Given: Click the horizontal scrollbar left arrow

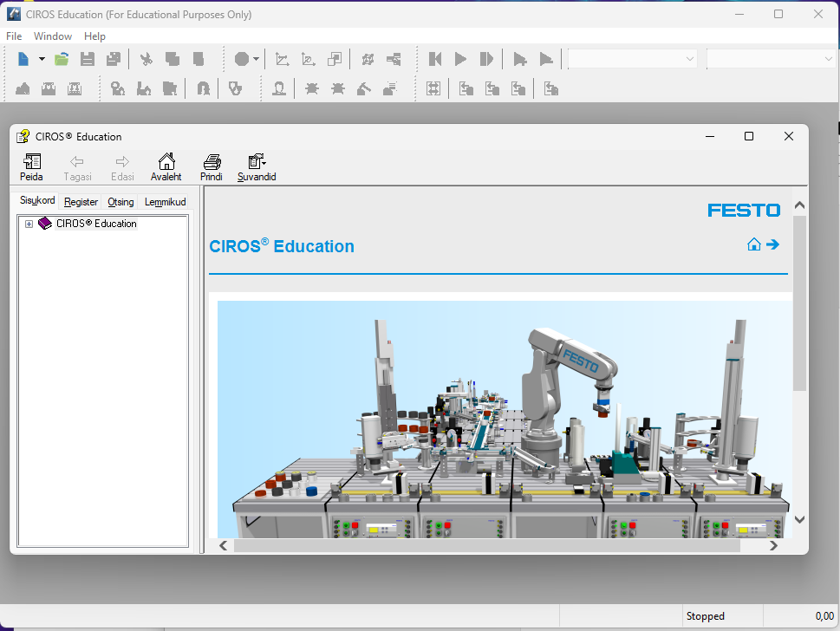Looking at the screenshot, I should pos(224,546).
